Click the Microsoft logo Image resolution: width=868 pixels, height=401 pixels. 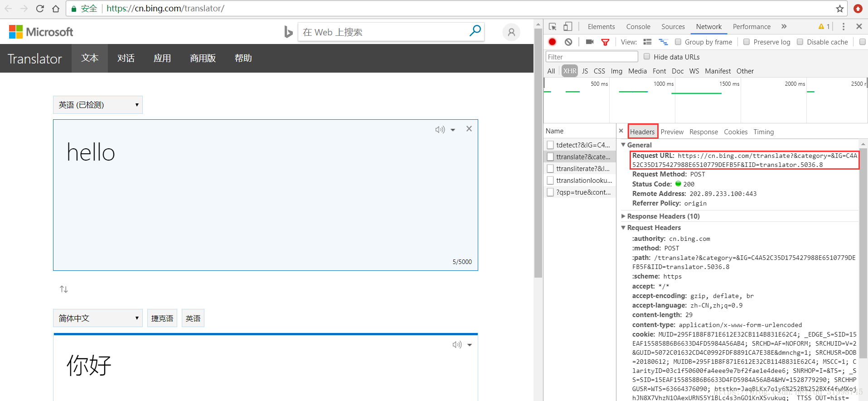click(41, 32)
